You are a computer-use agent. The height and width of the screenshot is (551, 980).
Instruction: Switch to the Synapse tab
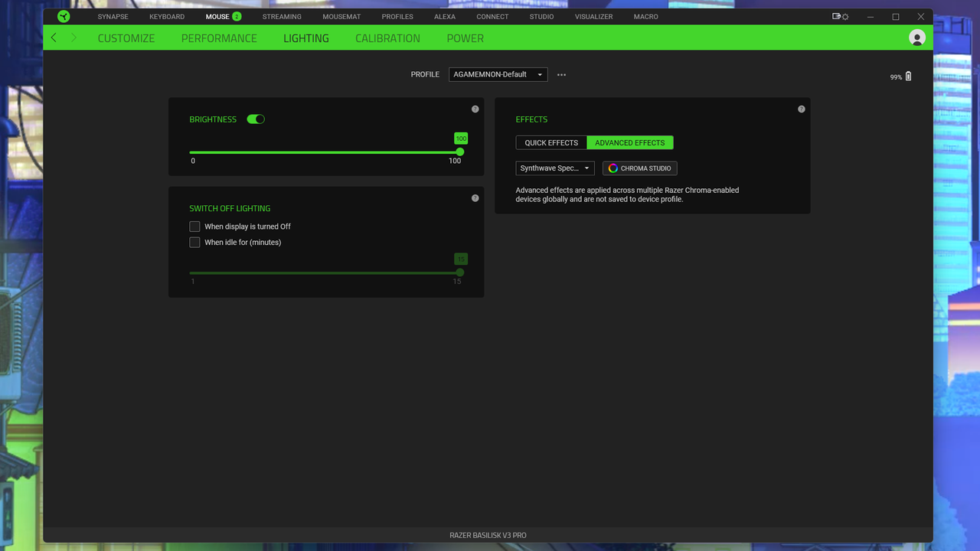[113, 16]
